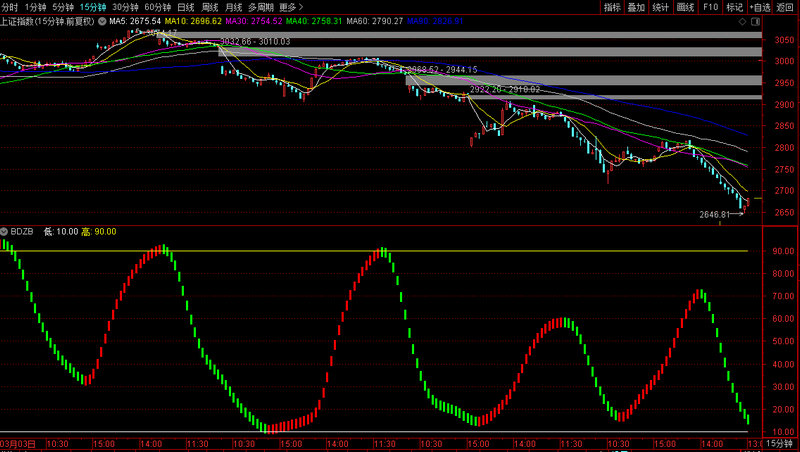Open the 多周期 multi-period menu
Viewport: 800px width, 452px height.
click(x=262, y=7)
